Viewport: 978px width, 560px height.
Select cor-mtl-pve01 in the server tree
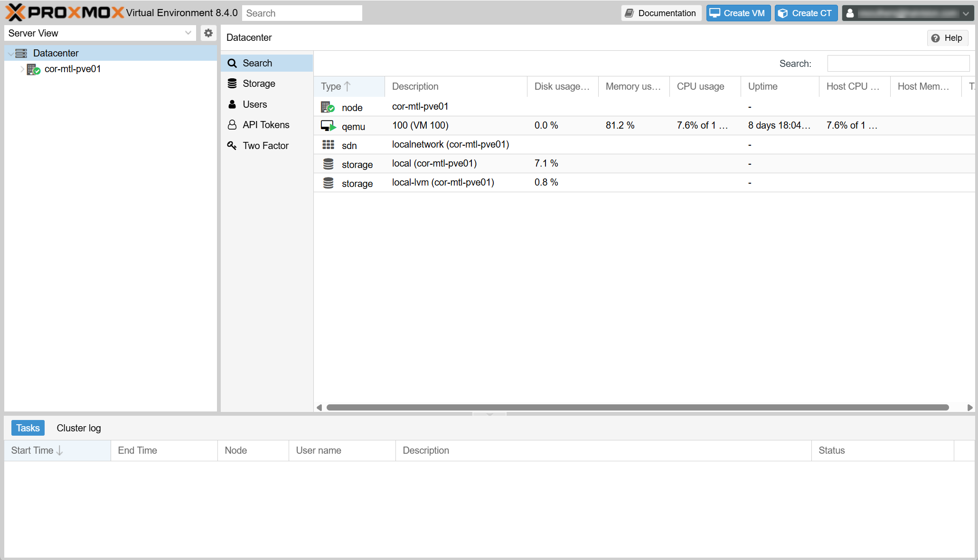(x=111, y=69)
